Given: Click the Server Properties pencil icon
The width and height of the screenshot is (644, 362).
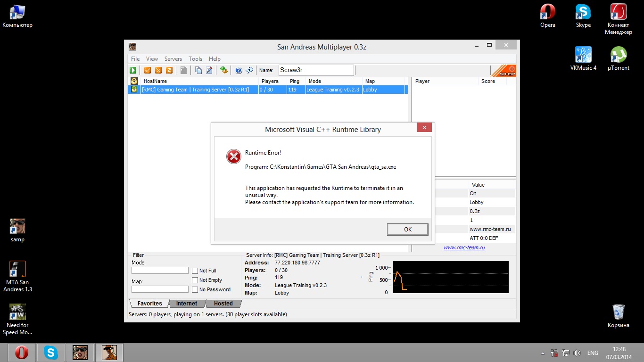Looking at the screenshot, I should pos(209,70).
